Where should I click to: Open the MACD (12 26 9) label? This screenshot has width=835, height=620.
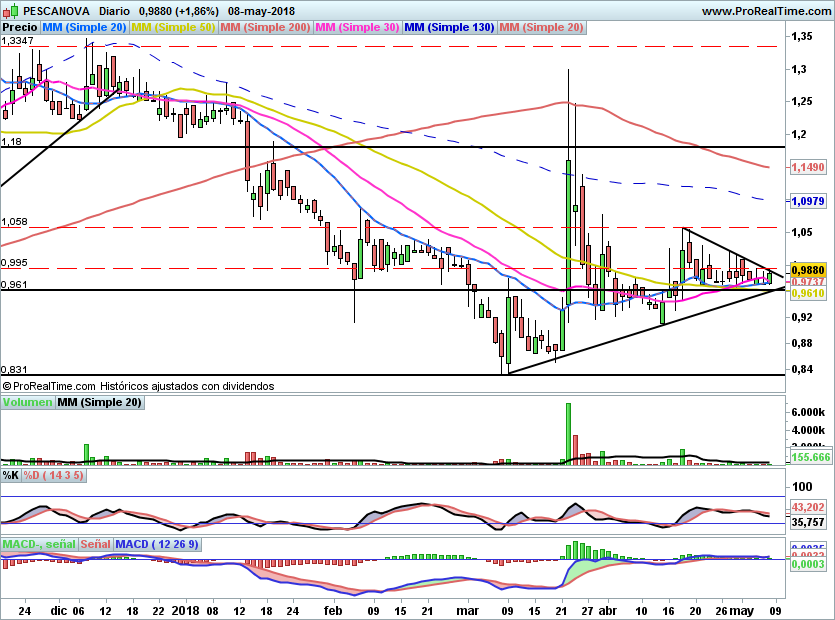click(158, 544)
